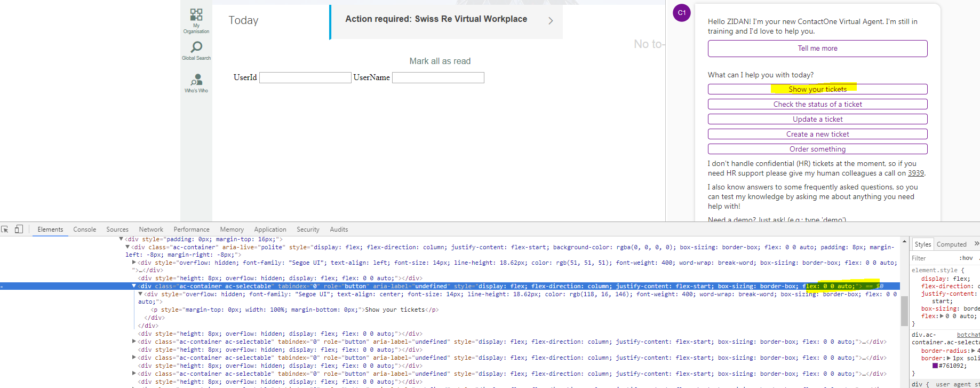Screen dimensions: 980x388
Task: Open the Application tab
Action: pyautogui.click(x=270, y=229)
